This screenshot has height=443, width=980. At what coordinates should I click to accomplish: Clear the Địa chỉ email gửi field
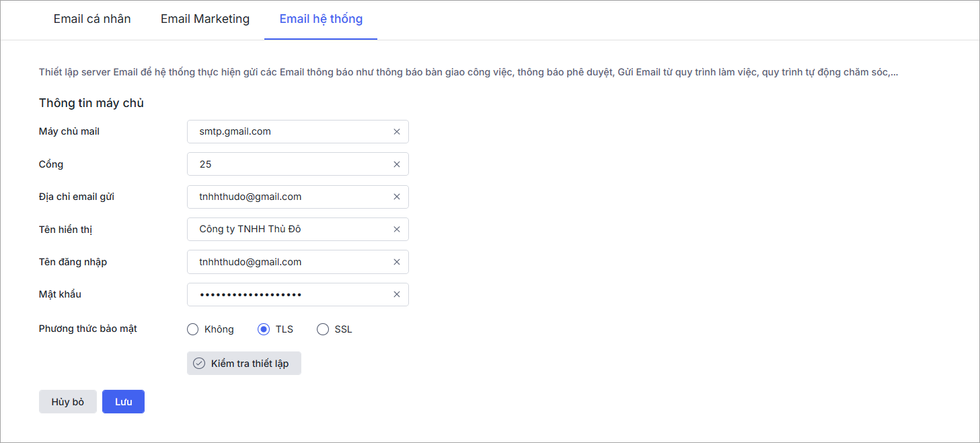[397, 197]
